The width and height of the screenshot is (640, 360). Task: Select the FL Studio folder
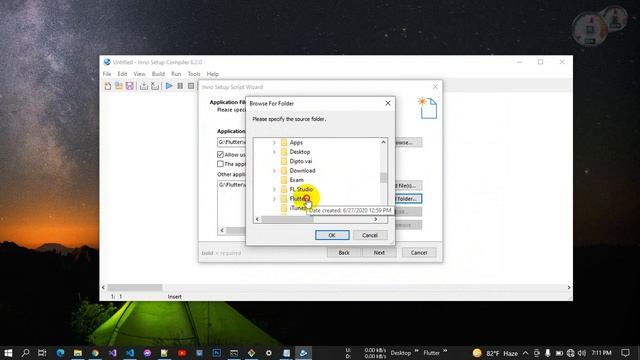point(301,189)
